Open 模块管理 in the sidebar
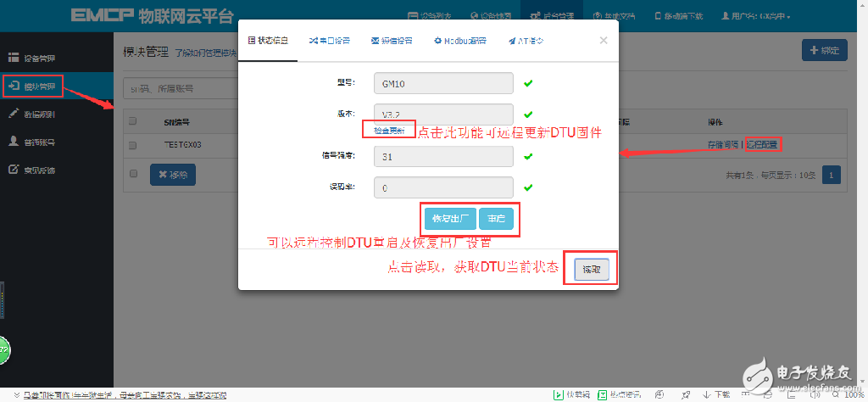Image resolution: width=868 pixels, height=402 pixels. coord(57,87)
